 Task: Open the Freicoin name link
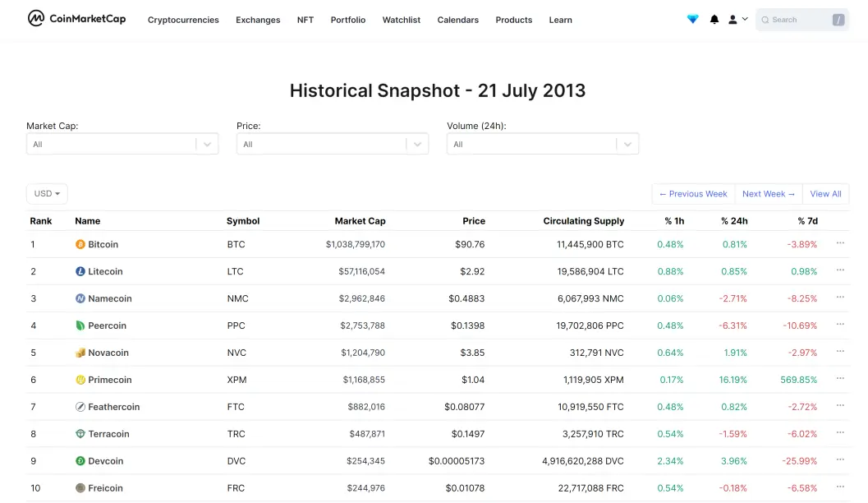105,488
